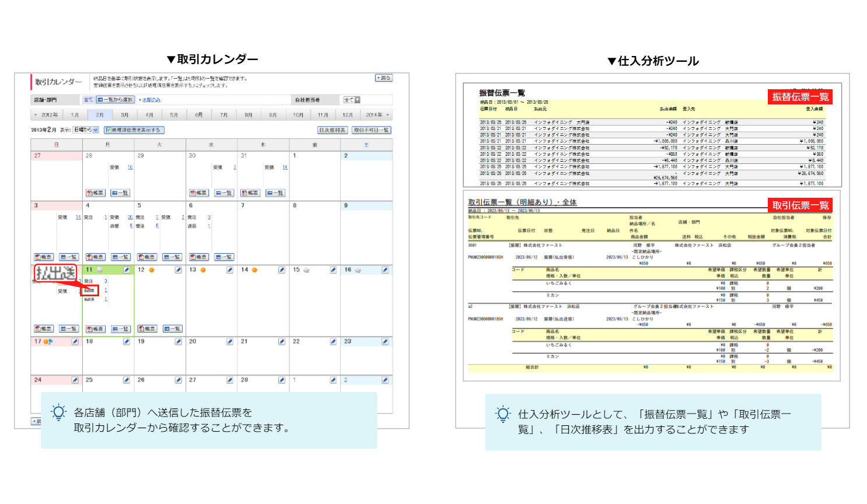Click the 戻る back button at top right
The height and width of the screenshot is (504, 867).
point(383,78)
